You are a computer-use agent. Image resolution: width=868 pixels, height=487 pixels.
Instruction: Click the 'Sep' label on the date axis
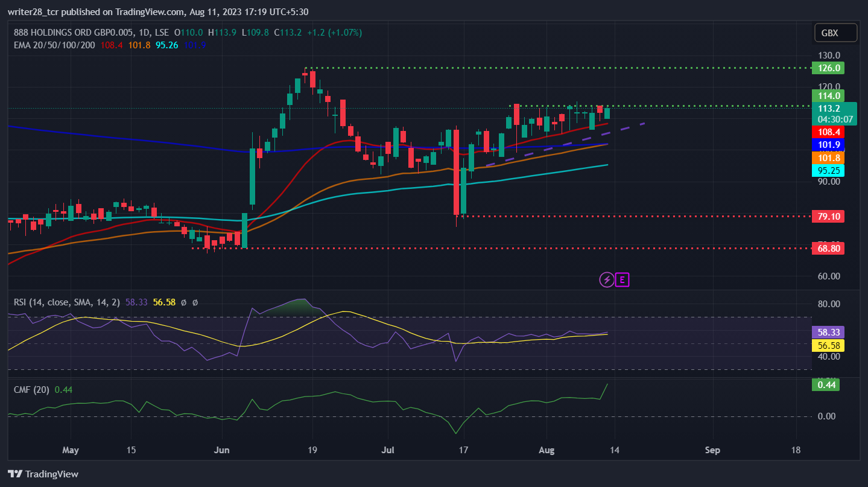pyautogui.click(x=712, y=450)
